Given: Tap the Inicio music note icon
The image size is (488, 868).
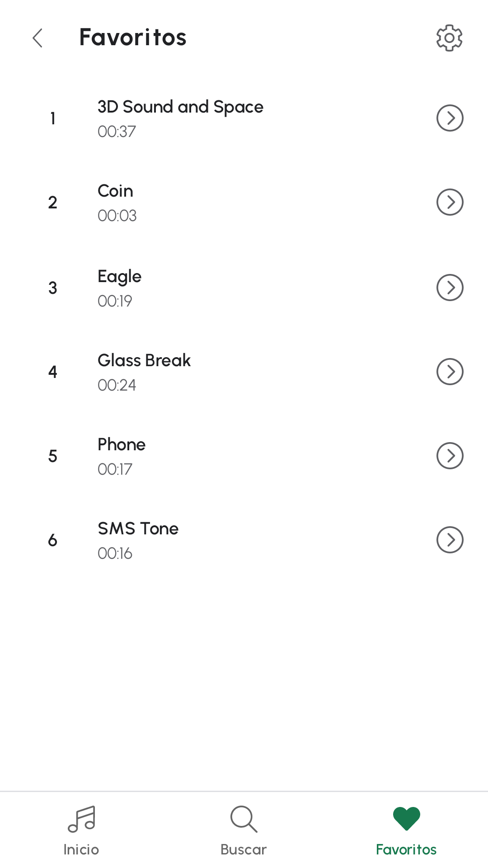Looking at the screenshot, I should 81,819.
